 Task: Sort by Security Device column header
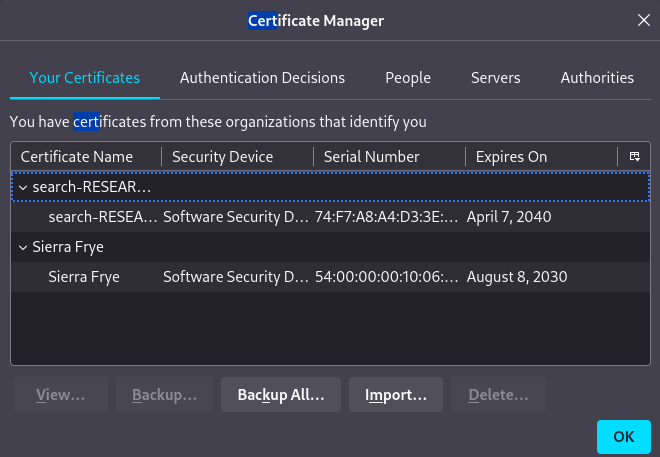[x=222, y=157]
